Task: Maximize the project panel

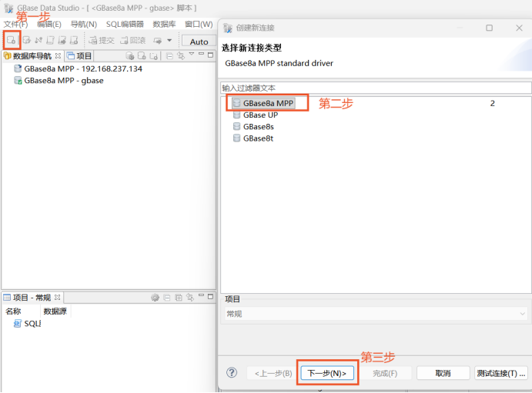Action: point(210,296)
